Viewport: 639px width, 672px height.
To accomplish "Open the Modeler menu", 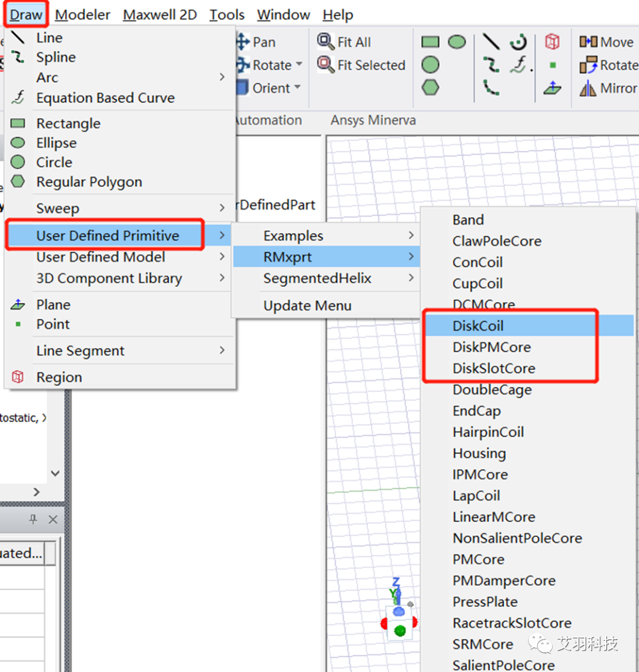I will tap(82, 15).
